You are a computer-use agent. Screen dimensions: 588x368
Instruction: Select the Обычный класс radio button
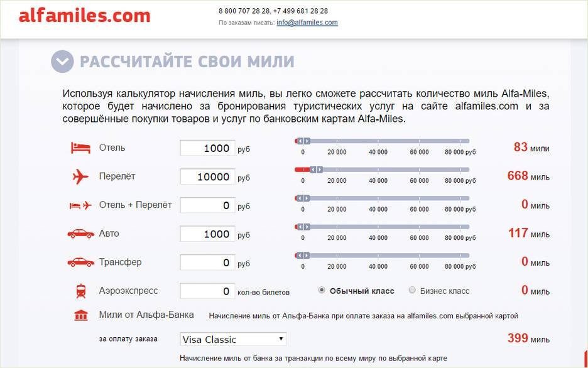point(322,291)
